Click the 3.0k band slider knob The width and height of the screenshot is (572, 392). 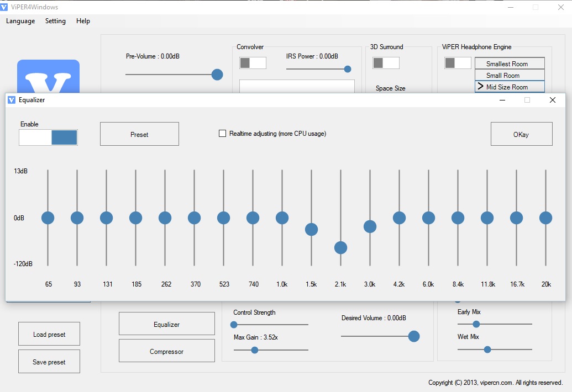370,226
